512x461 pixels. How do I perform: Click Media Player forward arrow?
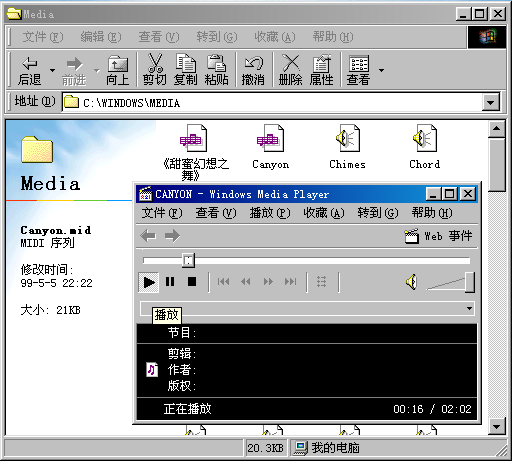172,236
